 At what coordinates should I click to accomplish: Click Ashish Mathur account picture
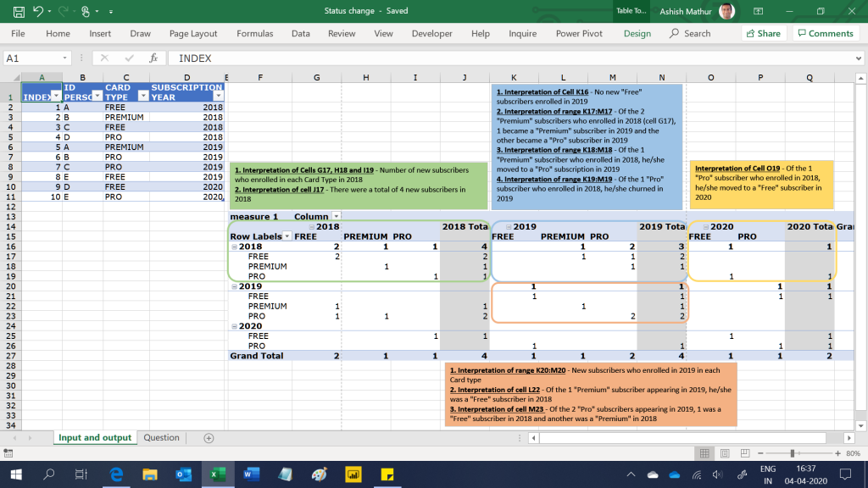point(726,11)
